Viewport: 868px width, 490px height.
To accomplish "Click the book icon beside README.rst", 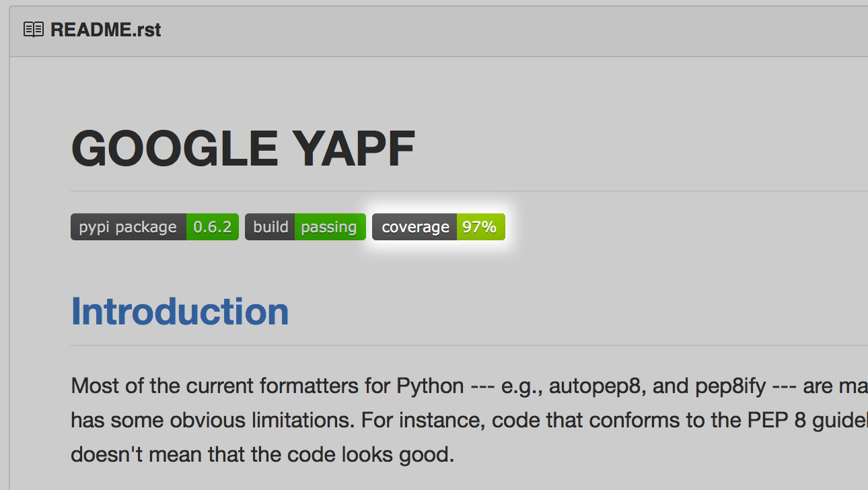I will click(34, 30).
